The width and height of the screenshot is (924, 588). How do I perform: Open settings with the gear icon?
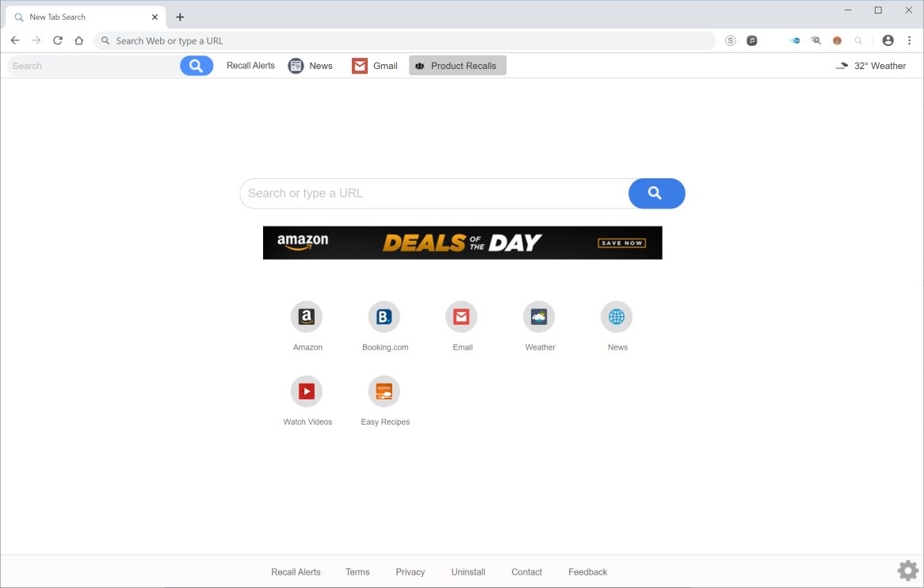(908, 571)
